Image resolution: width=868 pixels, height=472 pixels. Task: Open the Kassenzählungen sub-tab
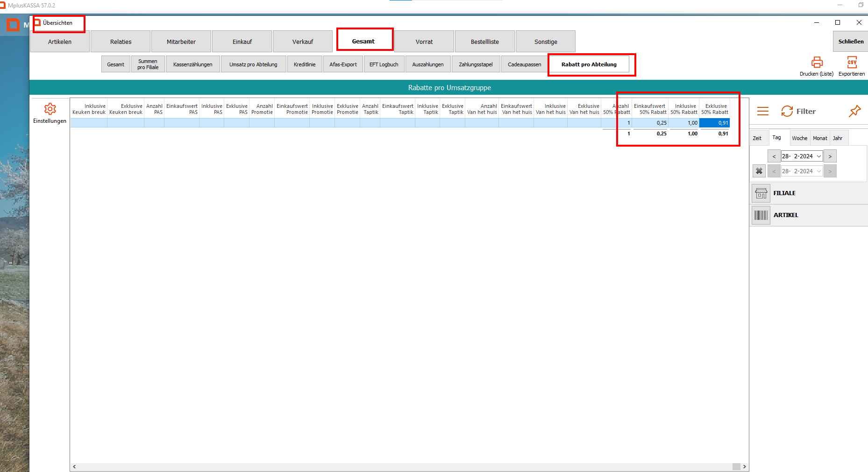pyautogui.click(x=192, y=64)
